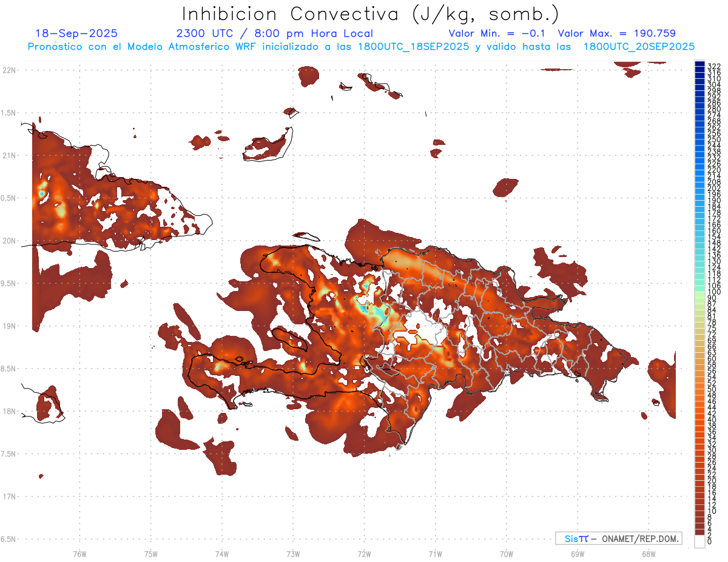Click the 72W longitude axis label
Screen dimensions: 728x562
coord(364,553)
